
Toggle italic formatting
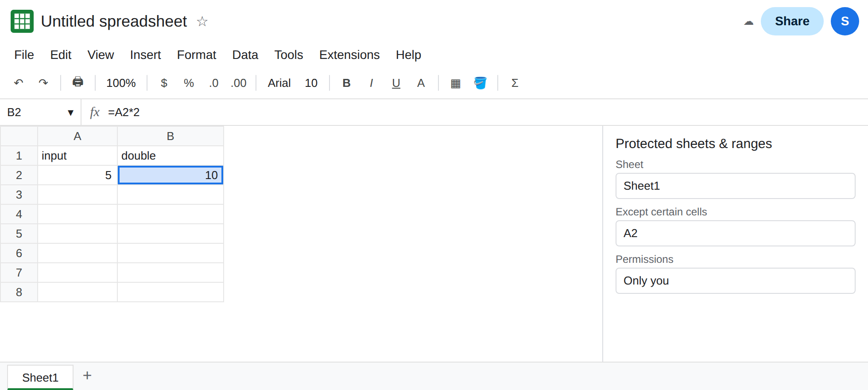coord(371,83)
